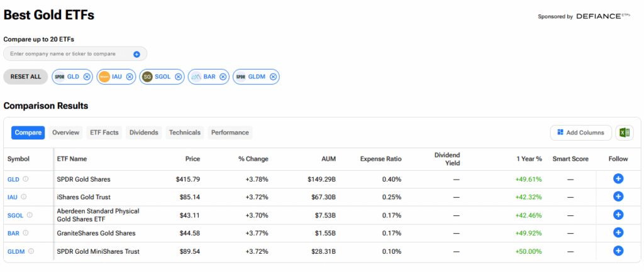The height and width of the screenshot is (272, 644).
Task: Click the Defiance ETFs sponsor logo
Action: click(x=603, y=16)
